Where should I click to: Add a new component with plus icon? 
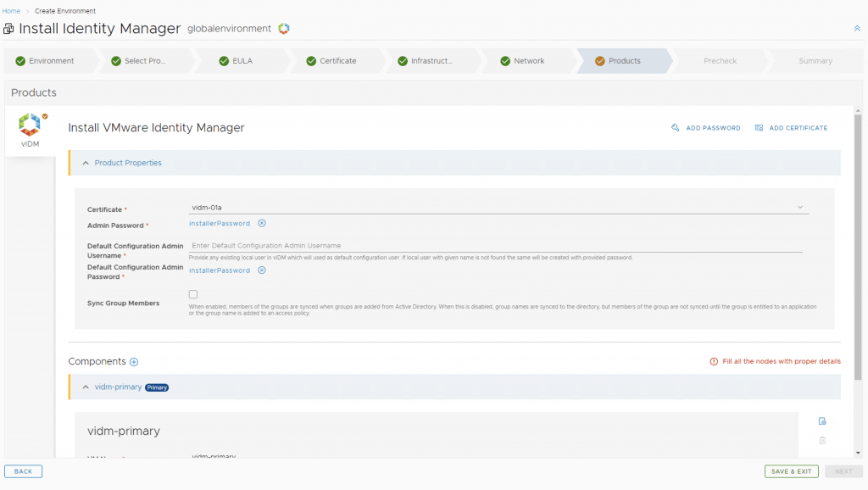[134, 362]
